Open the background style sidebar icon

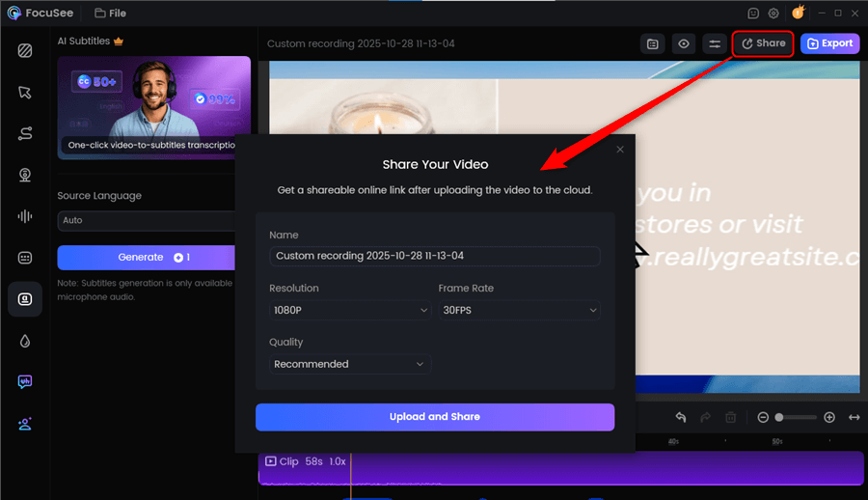click(25, 50)
